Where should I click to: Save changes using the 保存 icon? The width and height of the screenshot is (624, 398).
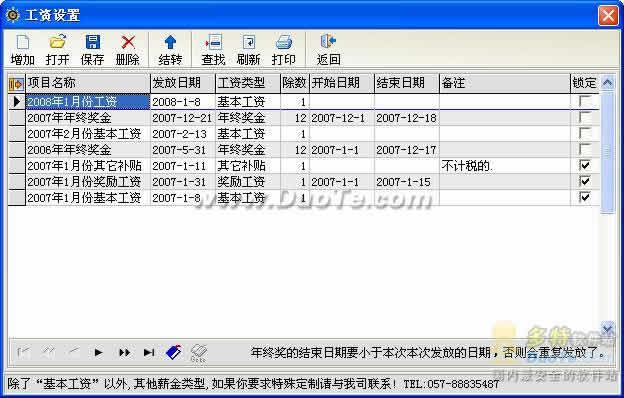92,42
